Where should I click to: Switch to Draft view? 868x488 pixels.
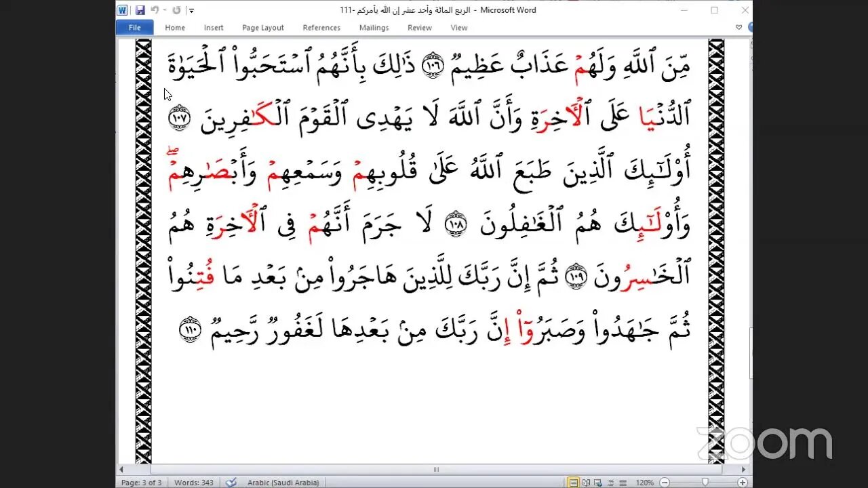point(623,483)
